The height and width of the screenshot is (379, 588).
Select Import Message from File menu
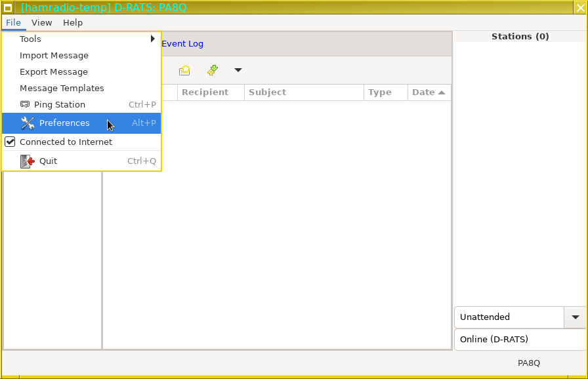pyautogui.click(x=54, y=56)
